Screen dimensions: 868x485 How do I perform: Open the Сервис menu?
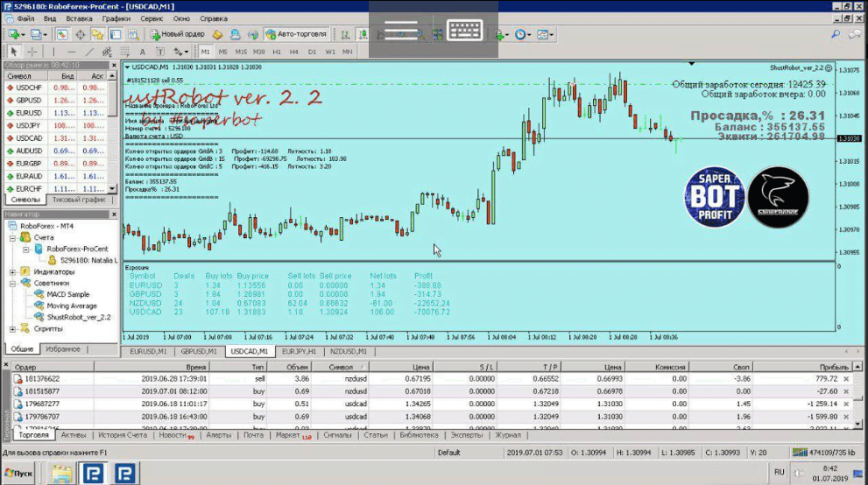[x=151, y=18]
